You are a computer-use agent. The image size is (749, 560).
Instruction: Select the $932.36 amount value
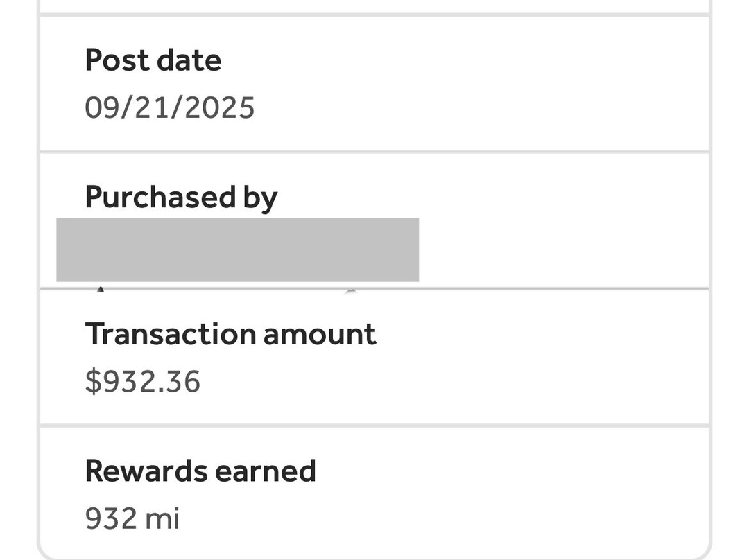click(142, 382)
